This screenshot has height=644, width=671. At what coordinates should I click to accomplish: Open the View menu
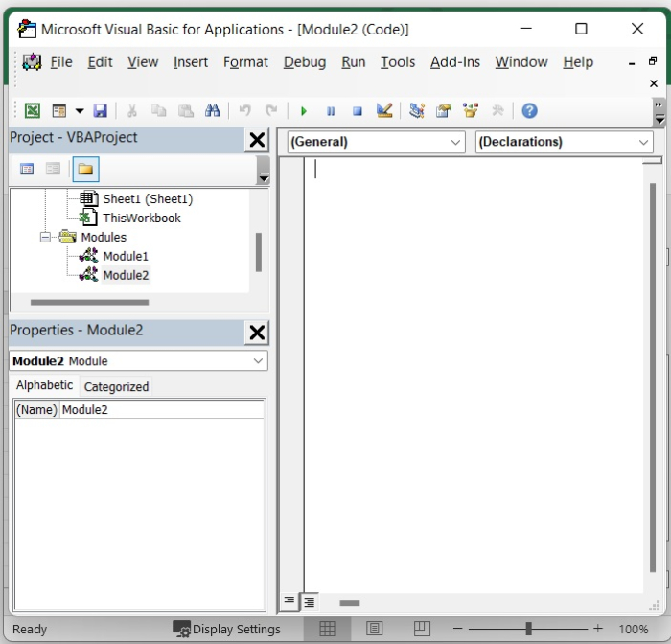point(143,62)
